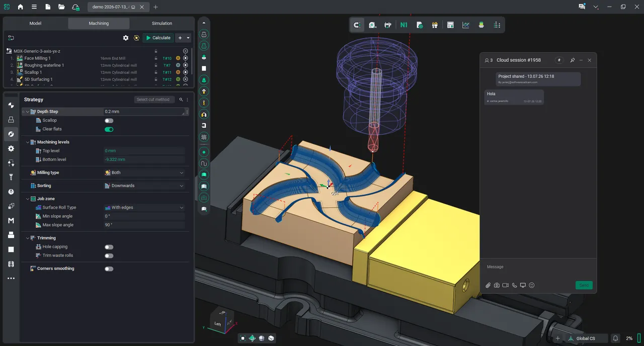Image resolution: width=644 pixels, height=346 pixels.
Task: Send the chat message
Action: 584,285
